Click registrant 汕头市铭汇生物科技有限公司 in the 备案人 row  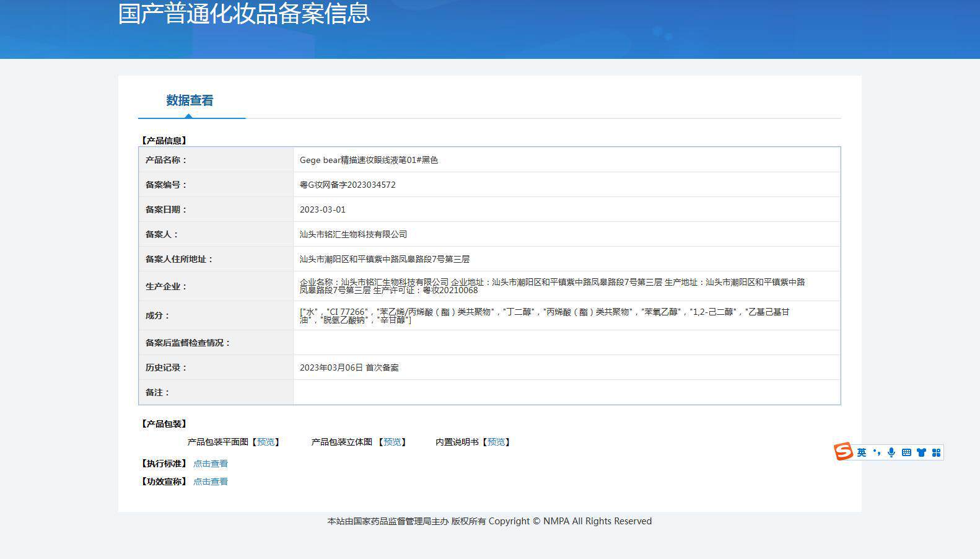pyautogui.click(x=353, y=234)
